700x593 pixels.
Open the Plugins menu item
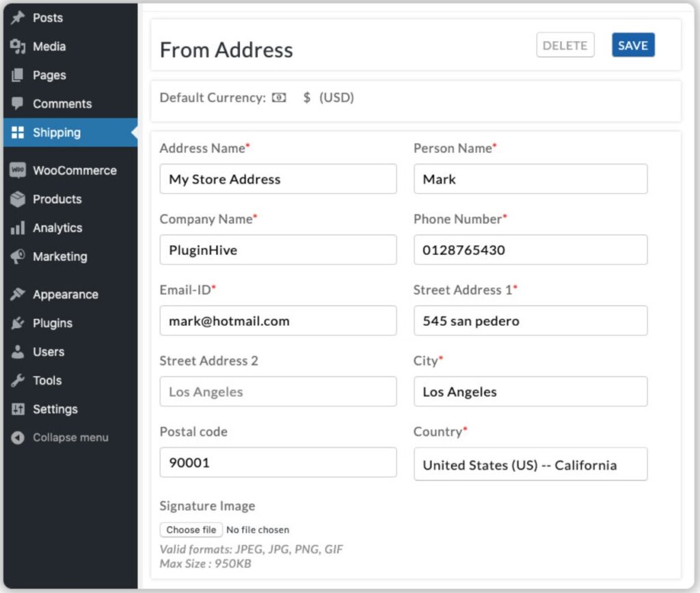(x=70, y=323)
